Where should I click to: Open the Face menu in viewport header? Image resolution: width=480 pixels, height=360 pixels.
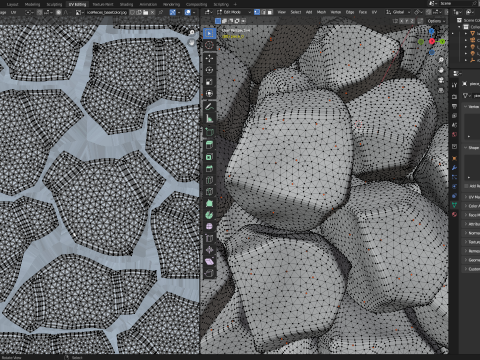click(x=363, y=12)
